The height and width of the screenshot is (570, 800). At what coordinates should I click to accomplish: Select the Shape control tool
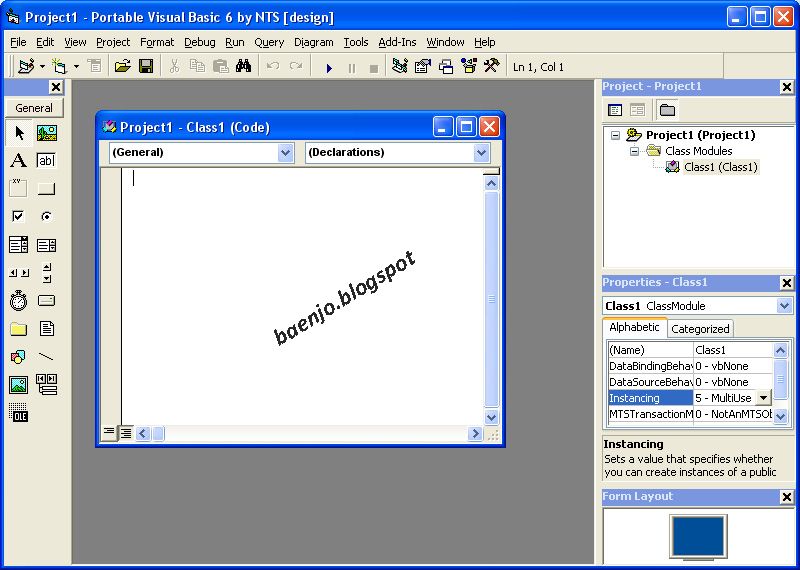coord(19,357)
